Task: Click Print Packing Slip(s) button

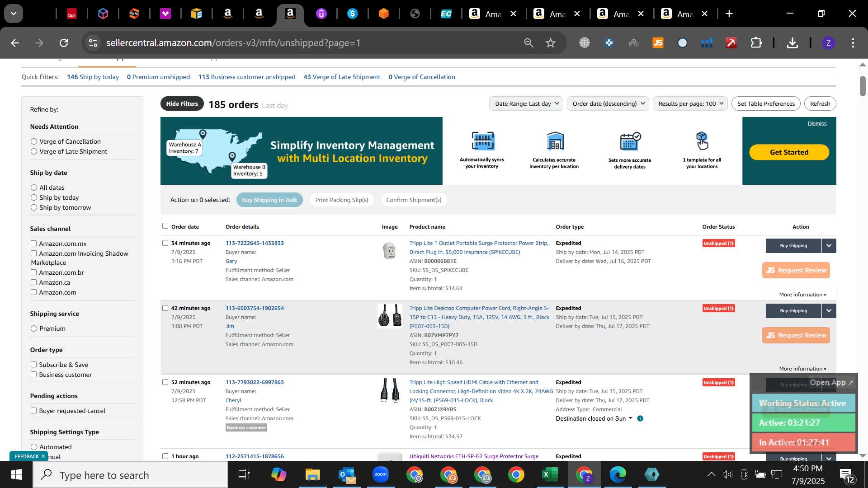Action: pos(342,200)
